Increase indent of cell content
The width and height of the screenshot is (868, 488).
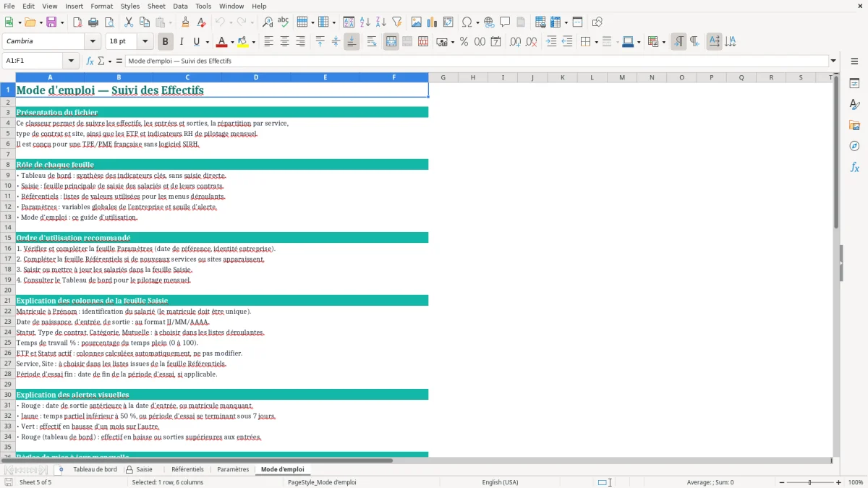pyautogui.click(x=551, y=42)
